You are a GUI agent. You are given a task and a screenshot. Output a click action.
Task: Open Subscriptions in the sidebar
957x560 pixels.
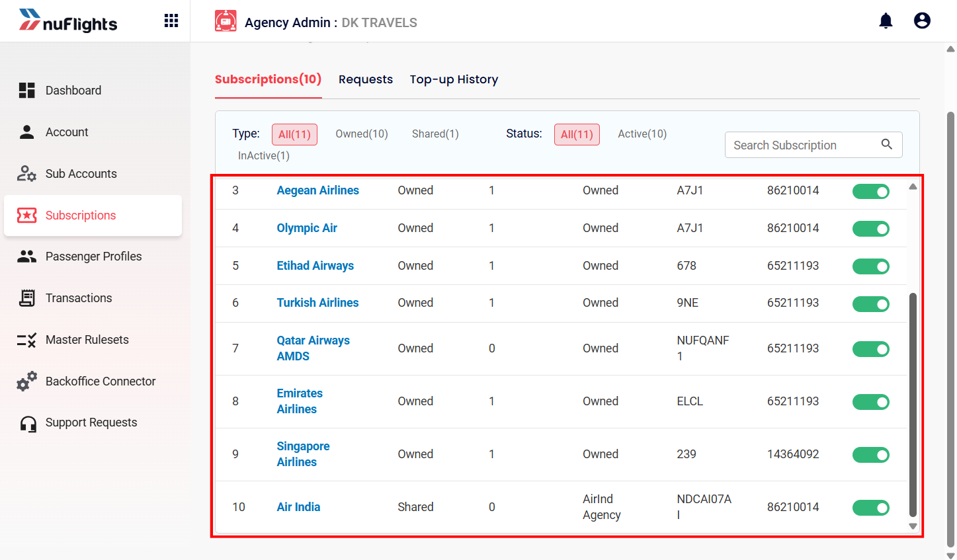tap(93, 216)
